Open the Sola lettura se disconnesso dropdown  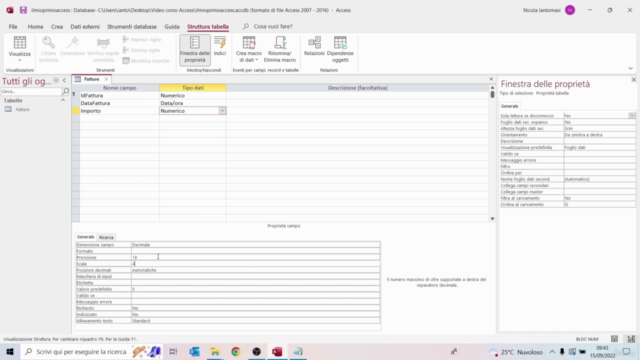tap(632, 116)
